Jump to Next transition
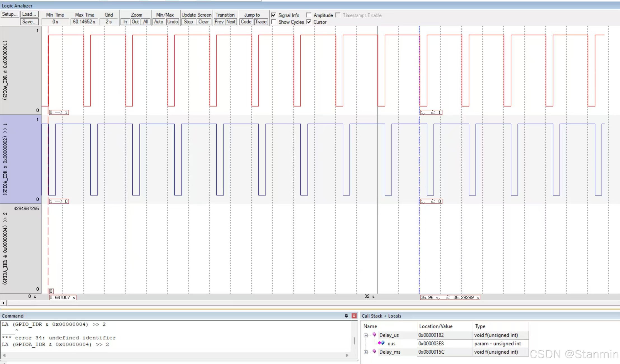The width and height of the screenshot is (620, 364). click(x=231, y=22)
